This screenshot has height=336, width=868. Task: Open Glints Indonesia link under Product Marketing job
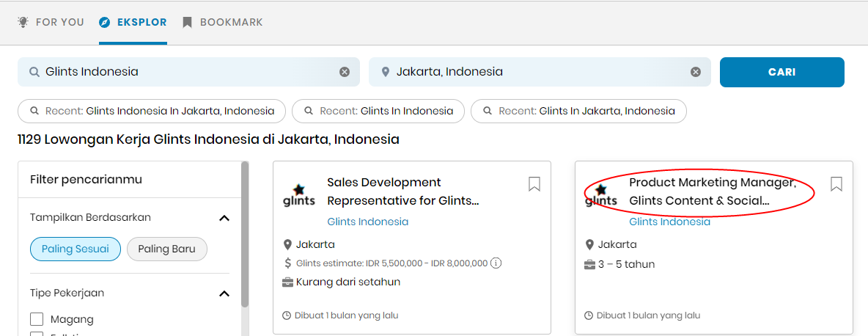click(x=670, y=222)
